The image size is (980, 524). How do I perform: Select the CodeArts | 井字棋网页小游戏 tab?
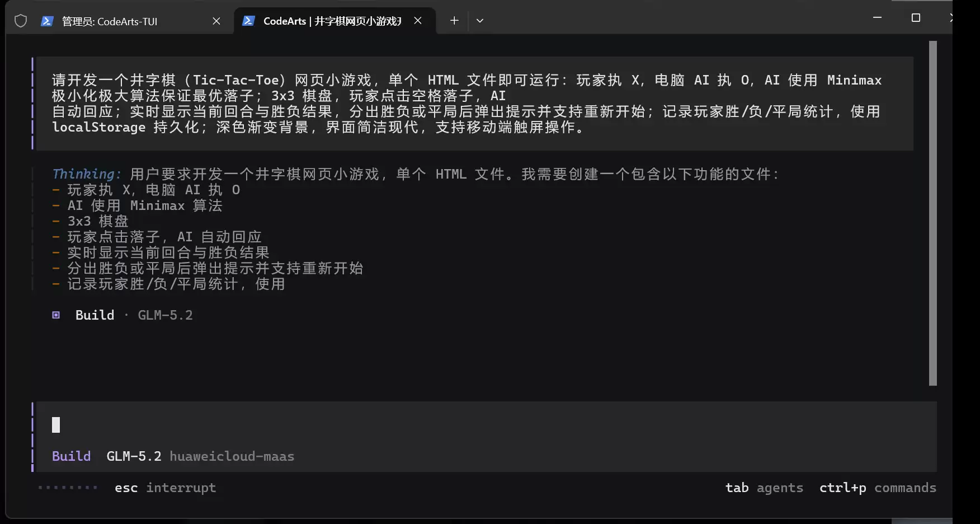tap(334, 21)
